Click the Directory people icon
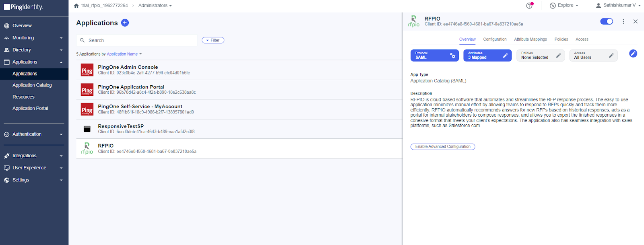Viewport: 644px width, 245px height. [x=7, y=50]
